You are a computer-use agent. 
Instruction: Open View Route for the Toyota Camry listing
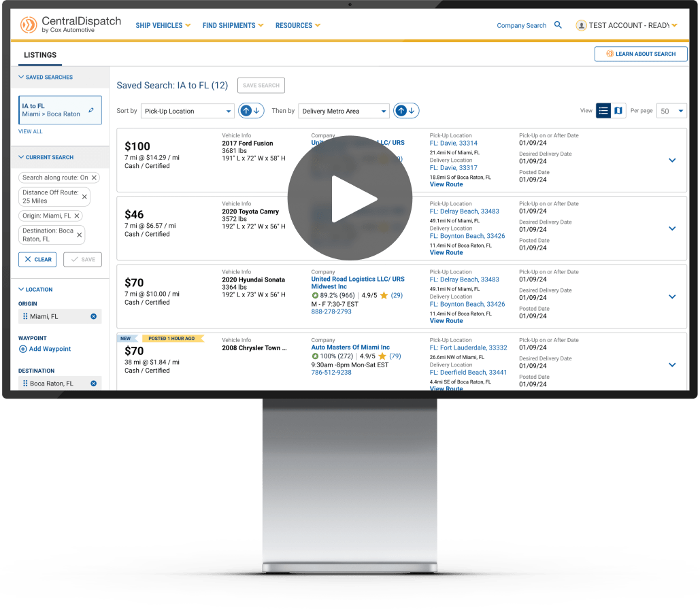tap(446, 252)
